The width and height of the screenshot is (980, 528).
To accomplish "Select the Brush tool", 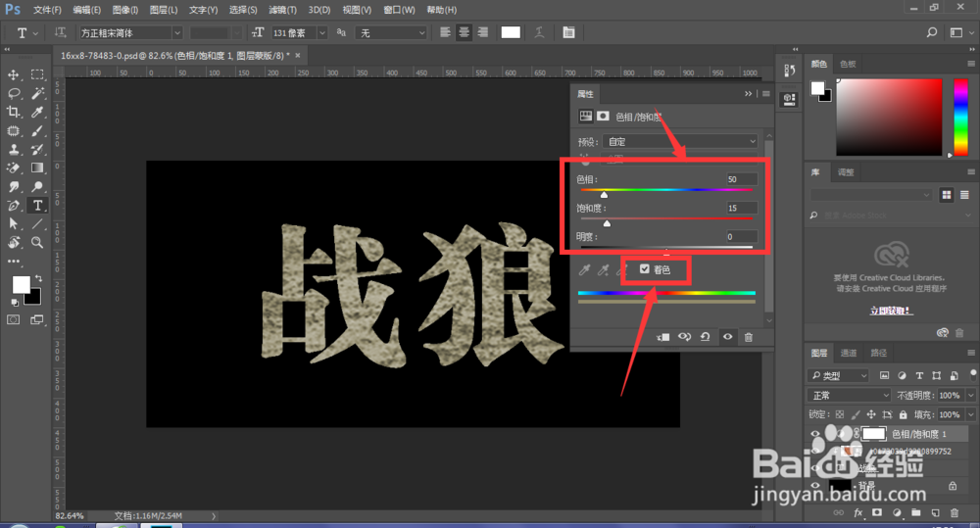I will point(37,131).
